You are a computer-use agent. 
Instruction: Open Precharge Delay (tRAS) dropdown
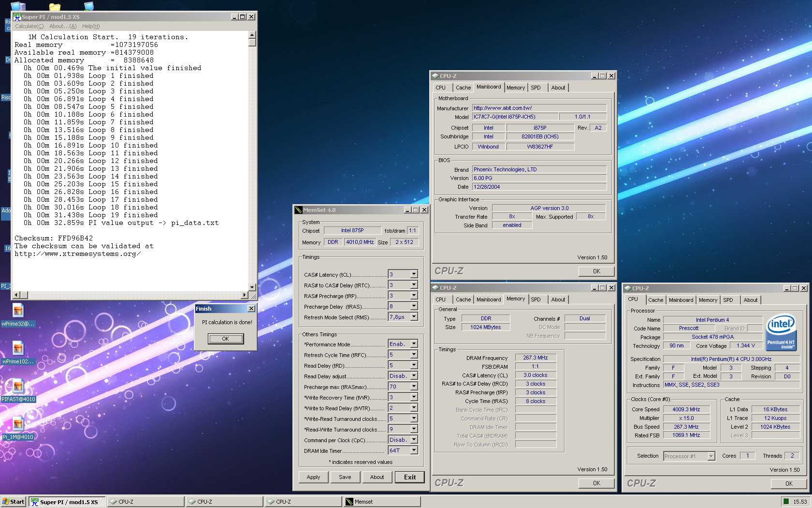[x=414, y=306]
